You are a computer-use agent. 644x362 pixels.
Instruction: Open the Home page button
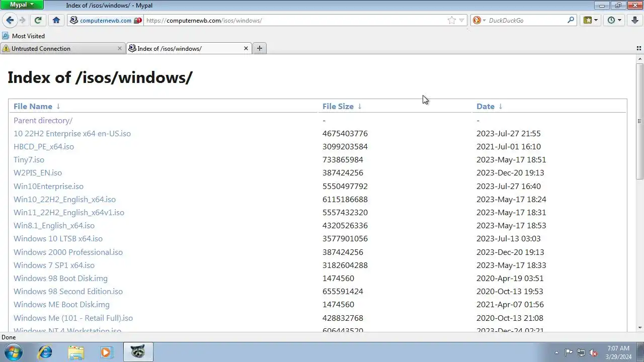[x=56, y=20]
